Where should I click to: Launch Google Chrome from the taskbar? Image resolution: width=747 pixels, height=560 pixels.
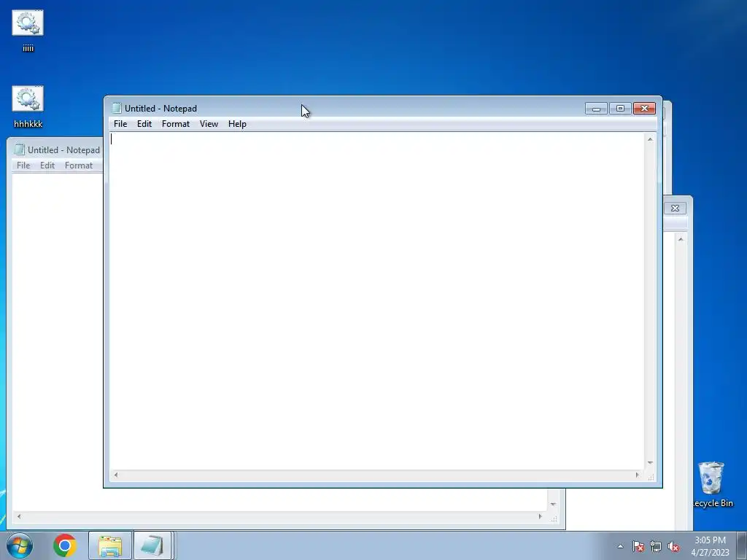[65, 545]
